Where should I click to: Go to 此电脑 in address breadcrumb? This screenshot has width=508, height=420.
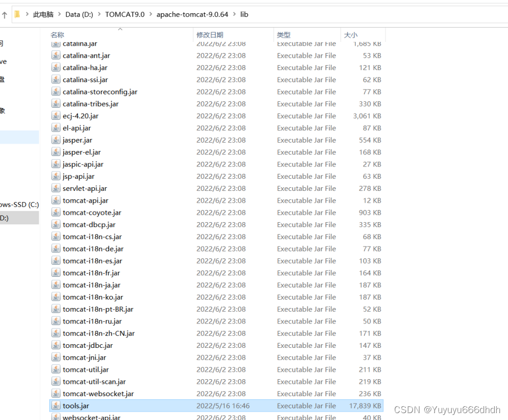point(43,14)
